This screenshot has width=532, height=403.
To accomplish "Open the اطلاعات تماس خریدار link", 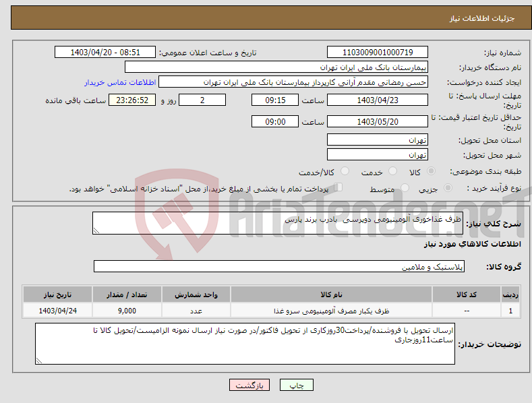I will (120, 82).
